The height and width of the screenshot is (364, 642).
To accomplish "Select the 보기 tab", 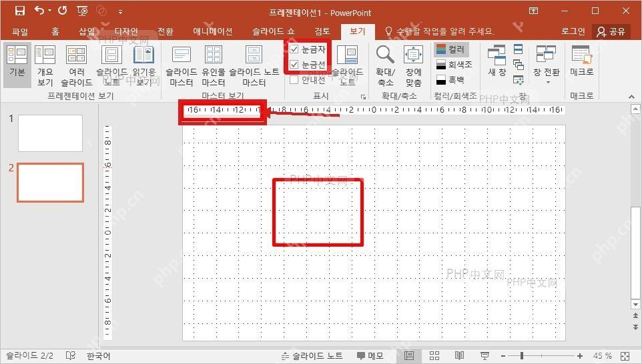I will (x=357, y=31).
